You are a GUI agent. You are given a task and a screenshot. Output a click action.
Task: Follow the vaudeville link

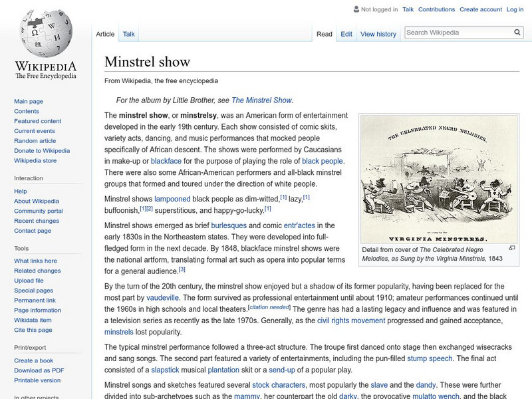click(x=162, y=297)
